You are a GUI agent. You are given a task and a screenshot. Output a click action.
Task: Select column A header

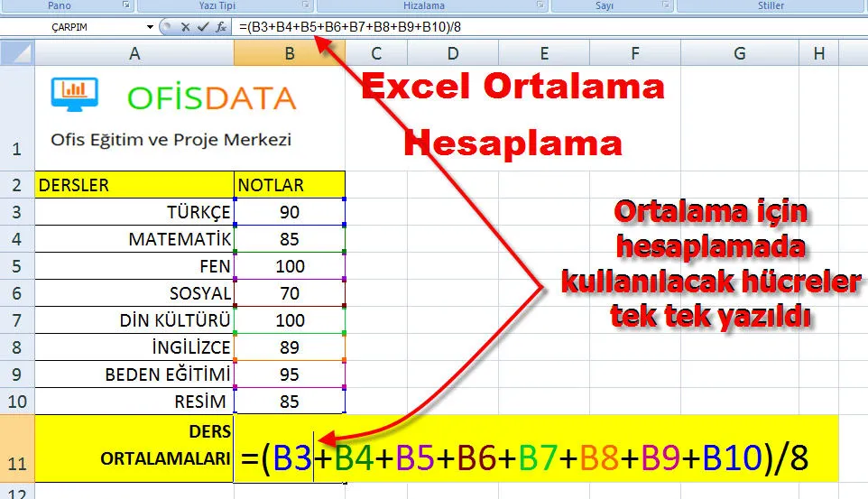pyautogui.click(x=134, y=54)
